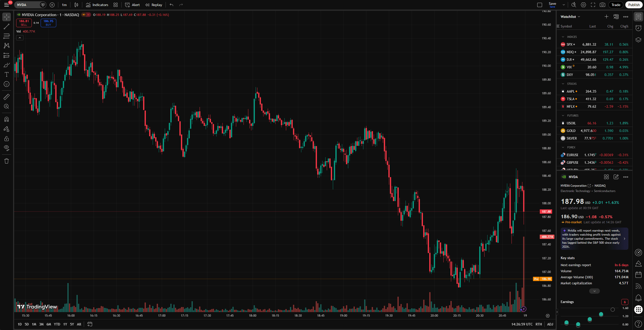
Task: Take a chart screenshot with the camera icon
Action: [602, 5]
